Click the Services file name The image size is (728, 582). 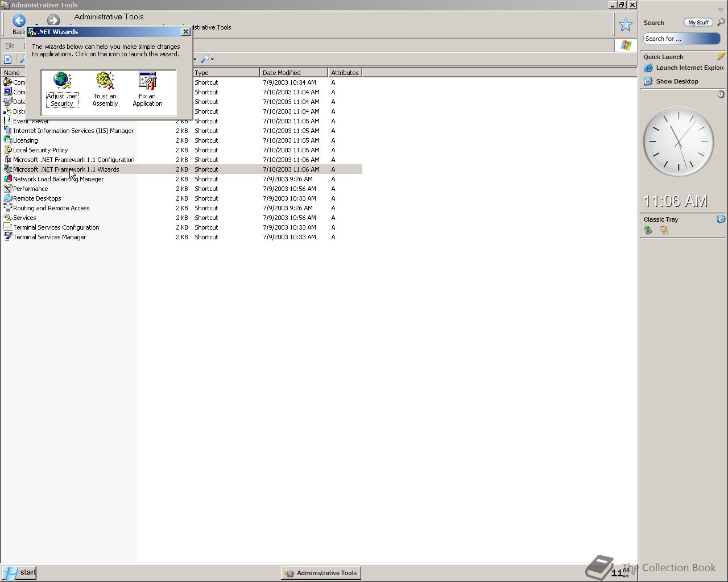click(24, 218)
